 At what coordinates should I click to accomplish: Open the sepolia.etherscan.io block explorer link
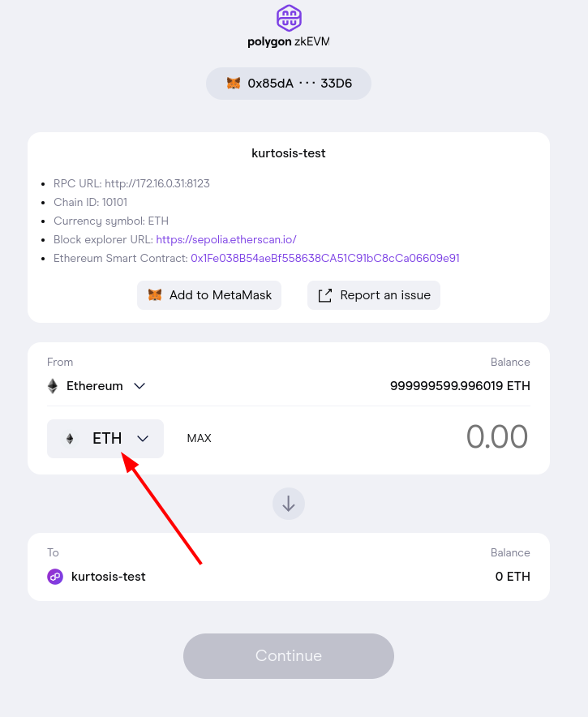point(226,239)
